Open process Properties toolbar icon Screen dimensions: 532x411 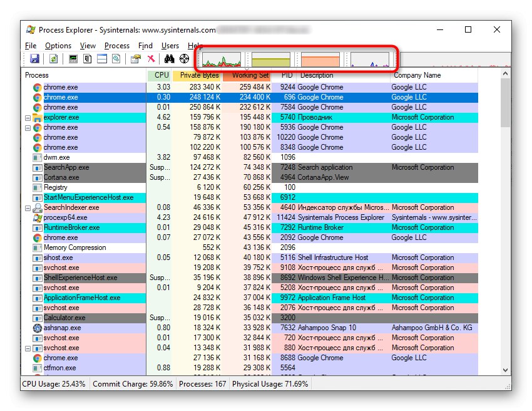pyautogui.click(x=135, y=59)
